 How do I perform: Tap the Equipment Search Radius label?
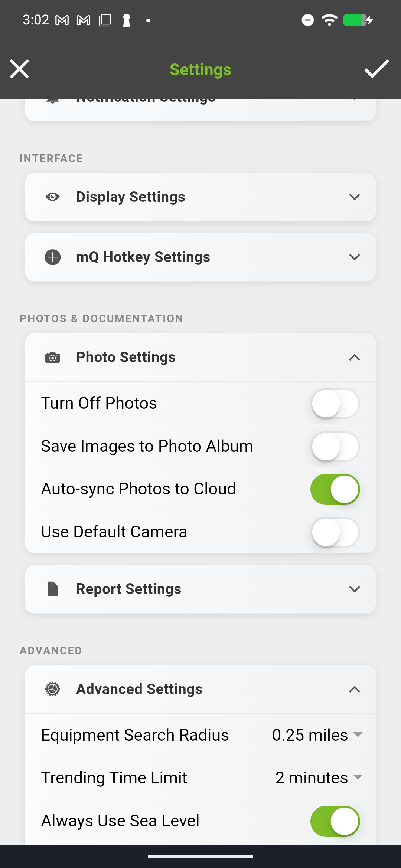coord(135,735)
